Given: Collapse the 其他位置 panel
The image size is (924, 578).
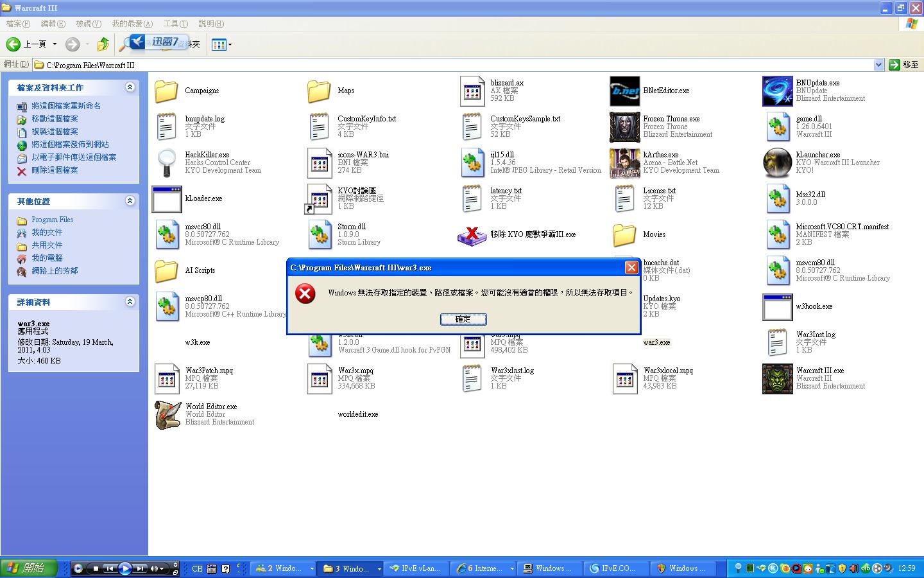Looking at the screenshot, I should click(x=130, y=201).
